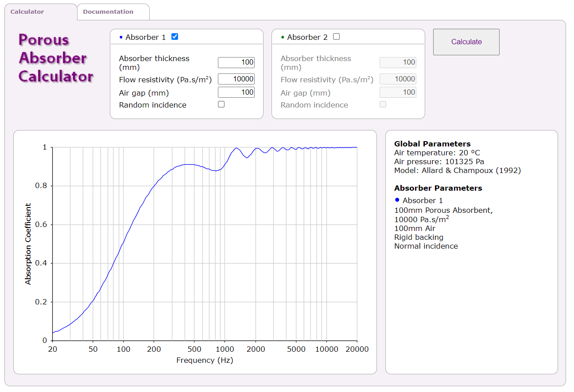Click the Absorber Parameters heading
The width and height of the screenshot is (574, 392).
(438, 188)
